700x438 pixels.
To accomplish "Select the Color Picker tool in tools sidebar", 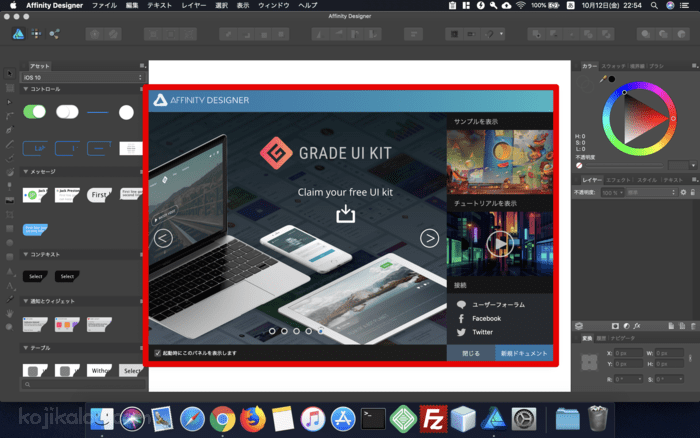I will click(9, 300).
